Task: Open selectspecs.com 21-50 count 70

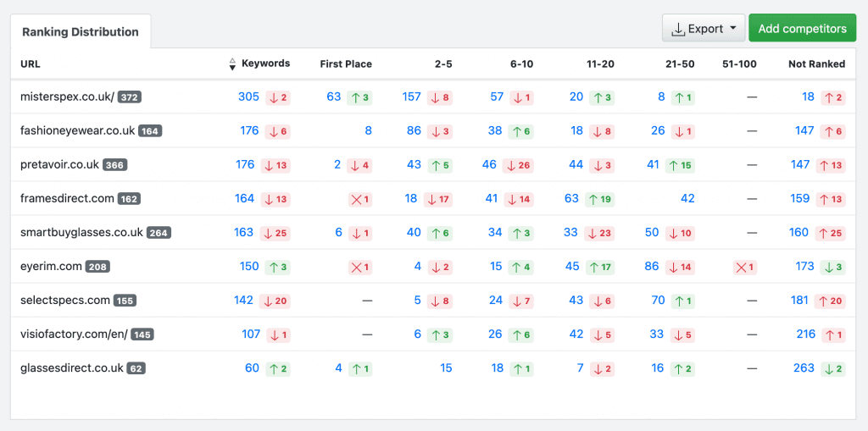Action: coord(658,300)
